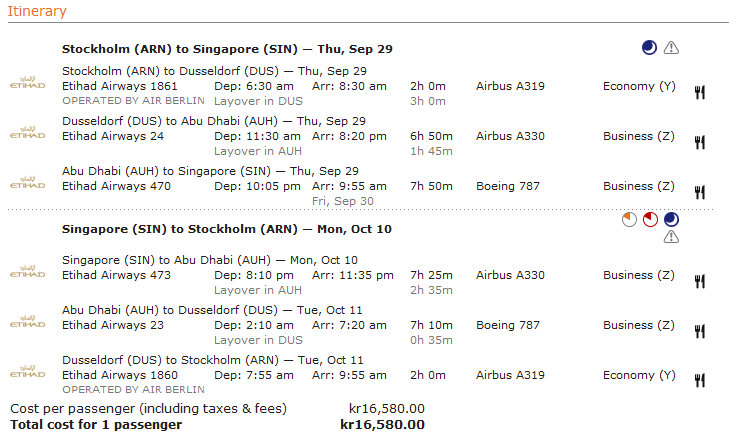The width and height of the screenshot is (729, 439).
Task: Click the meal icon for Etihad flight 24
Action: tap(700, 142)
